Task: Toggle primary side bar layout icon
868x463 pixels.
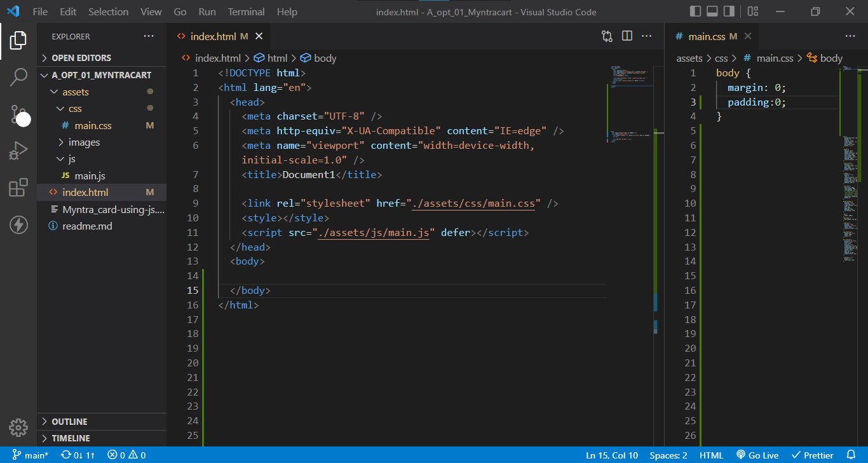Action: (696, 11)
